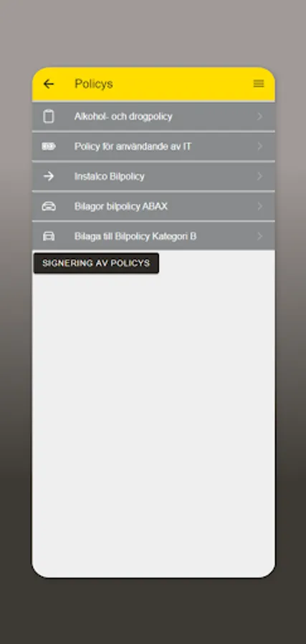Click empty content area below the list
This screenshot has height=644, width=306.
pos(153,423)
